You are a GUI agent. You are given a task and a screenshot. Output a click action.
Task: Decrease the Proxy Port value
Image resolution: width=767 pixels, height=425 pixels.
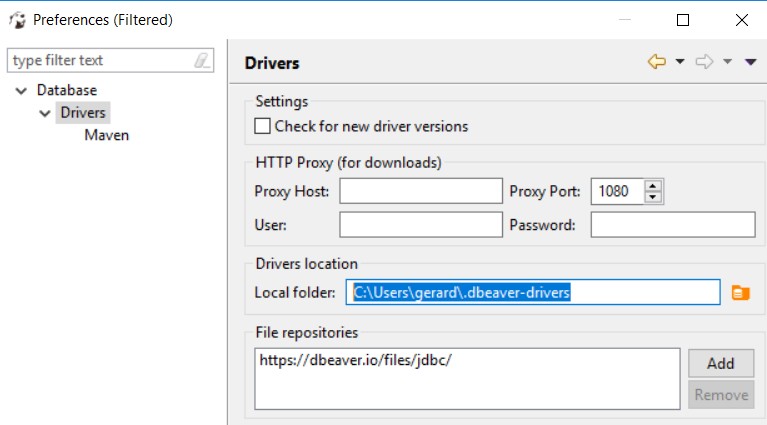(653, 196)
